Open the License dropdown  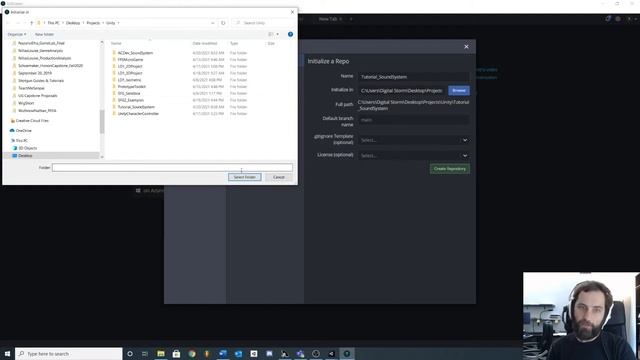(413, 156)
